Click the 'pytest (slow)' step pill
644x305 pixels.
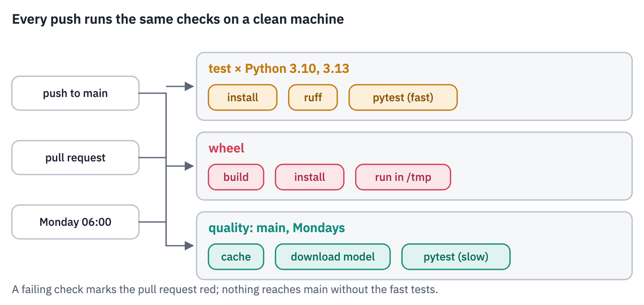click(x=456, y=257)
